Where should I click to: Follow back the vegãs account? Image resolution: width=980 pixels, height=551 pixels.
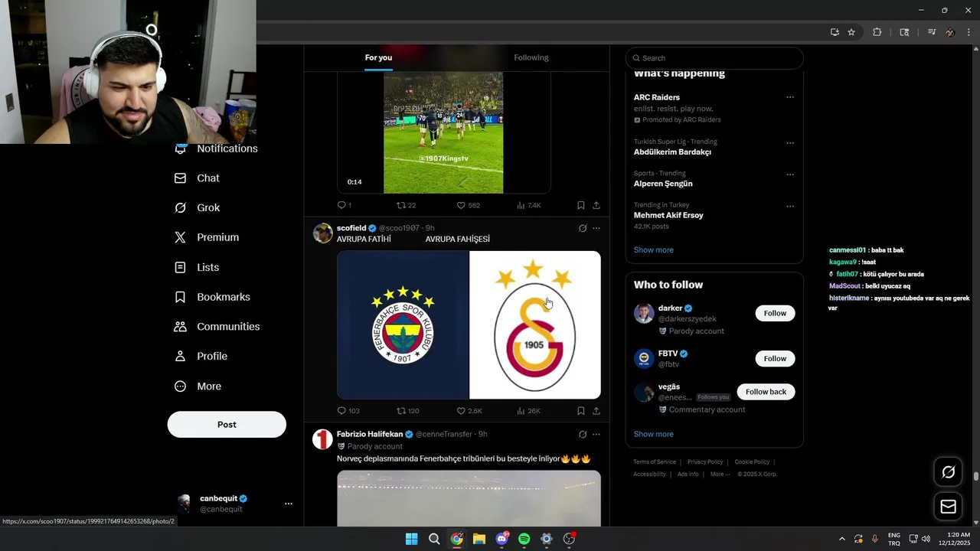pos(766,392)
